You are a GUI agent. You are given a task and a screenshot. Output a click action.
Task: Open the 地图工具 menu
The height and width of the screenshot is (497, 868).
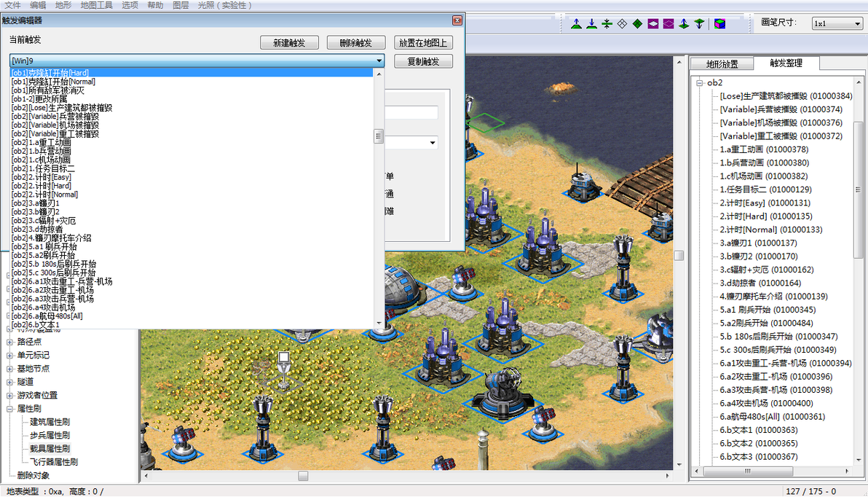(x=97, y=5)
